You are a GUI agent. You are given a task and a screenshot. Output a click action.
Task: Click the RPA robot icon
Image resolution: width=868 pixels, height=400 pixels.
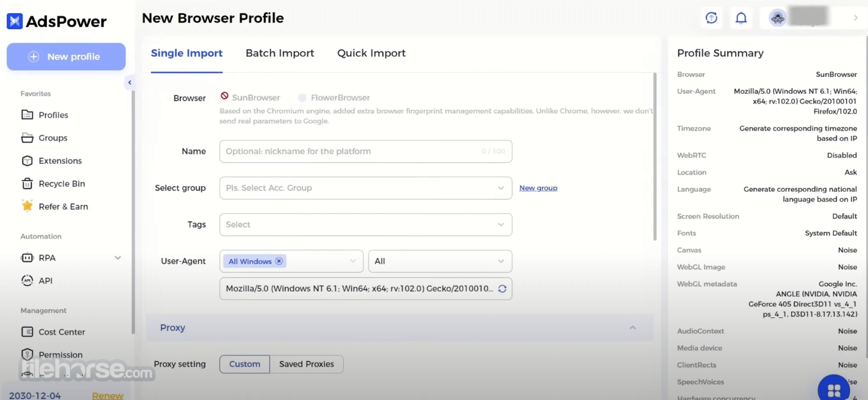tap(27, 258)
